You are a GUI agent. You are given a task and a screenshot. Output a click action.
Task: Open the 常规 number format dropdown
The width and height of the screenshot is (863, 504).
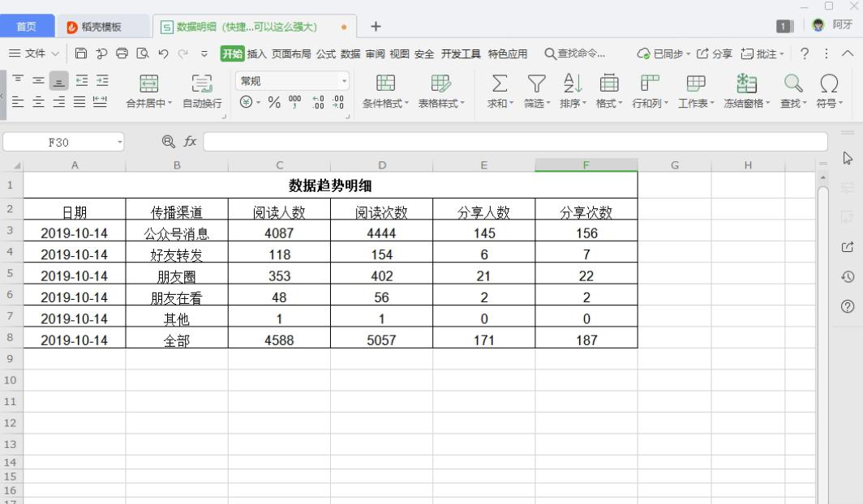[x=343, y=80]
